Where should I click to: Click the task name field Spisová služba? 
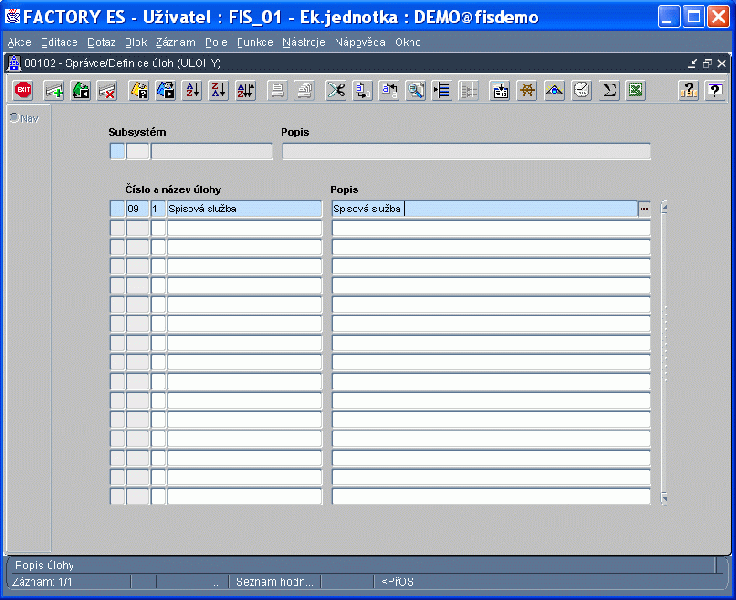click(x=245, y=208)
